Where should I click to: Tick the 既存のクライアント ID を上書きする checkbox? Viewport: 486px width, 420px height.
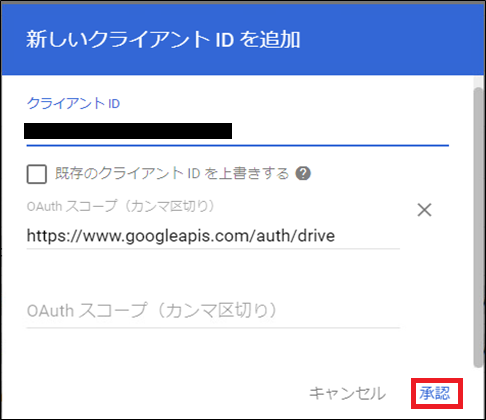tap(37, 174)
